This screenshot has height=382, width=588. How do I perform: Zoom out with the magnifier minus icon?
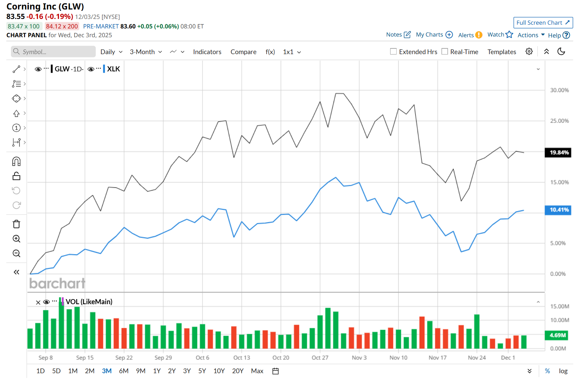16,253
